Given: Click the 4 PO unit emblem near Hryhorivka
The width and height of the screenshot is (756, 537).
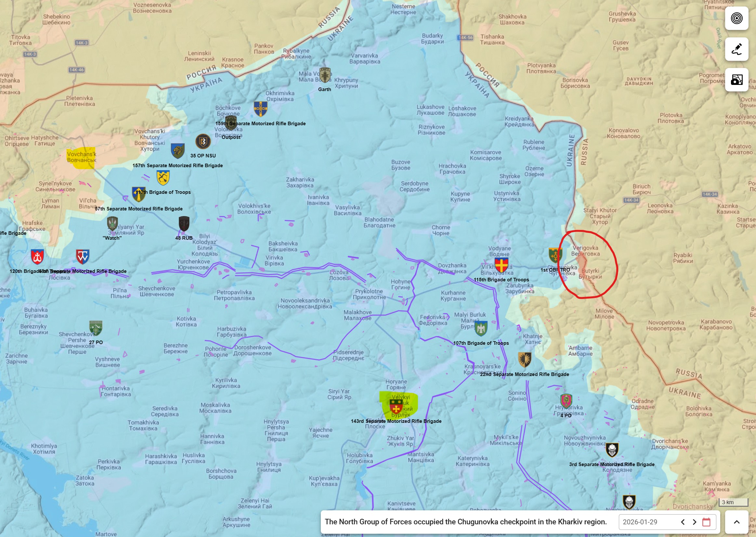Looking at the screenshot, I should pyautogui.click(x=566, y=401).
